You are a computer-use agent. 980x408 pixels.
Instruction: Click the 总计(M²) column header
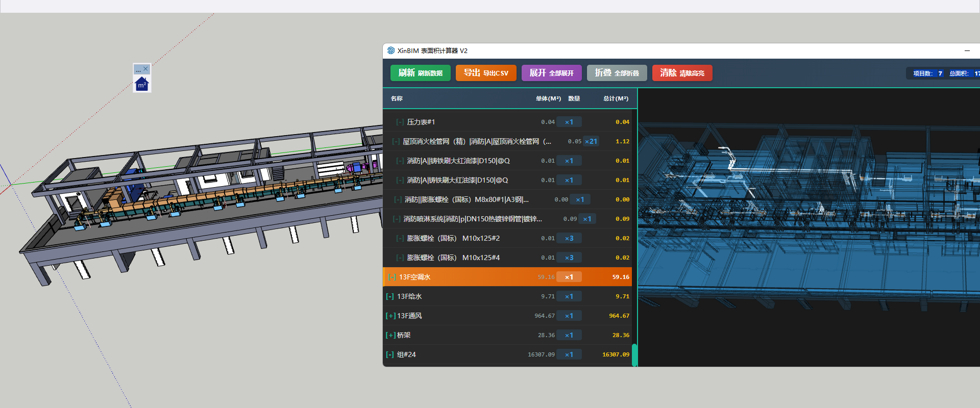(616, 98)
